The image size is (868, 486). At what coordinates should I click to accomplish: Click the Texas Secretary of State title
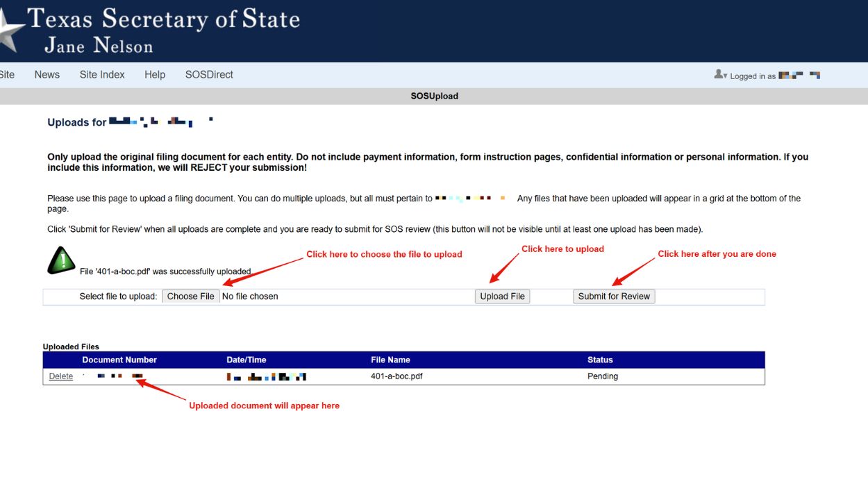click(164, 19)
